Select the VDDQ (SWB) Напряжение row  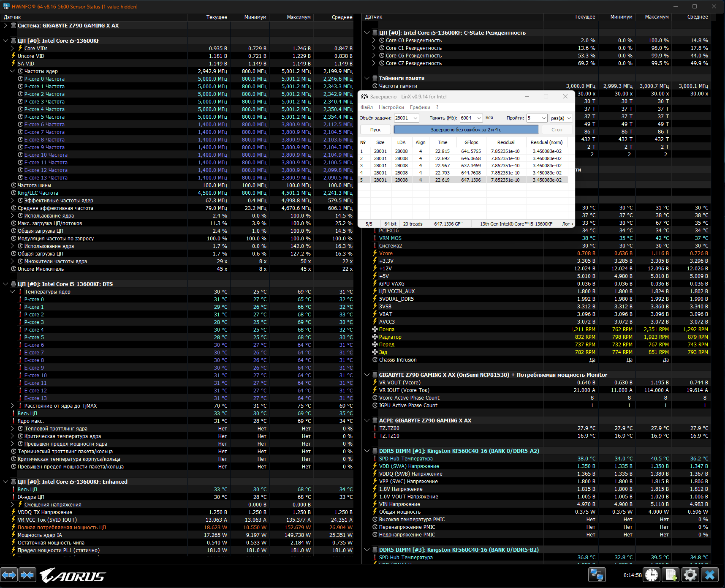click(536, 474)
